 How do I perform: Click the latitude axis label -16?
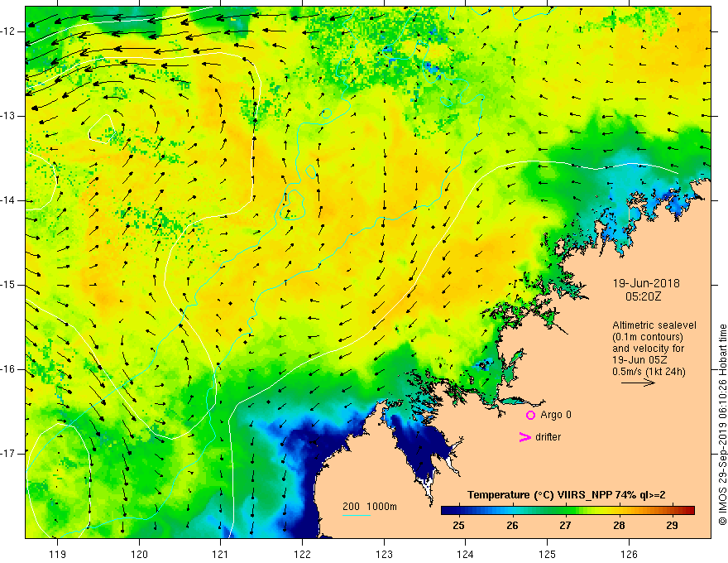(x=9, y=369)
